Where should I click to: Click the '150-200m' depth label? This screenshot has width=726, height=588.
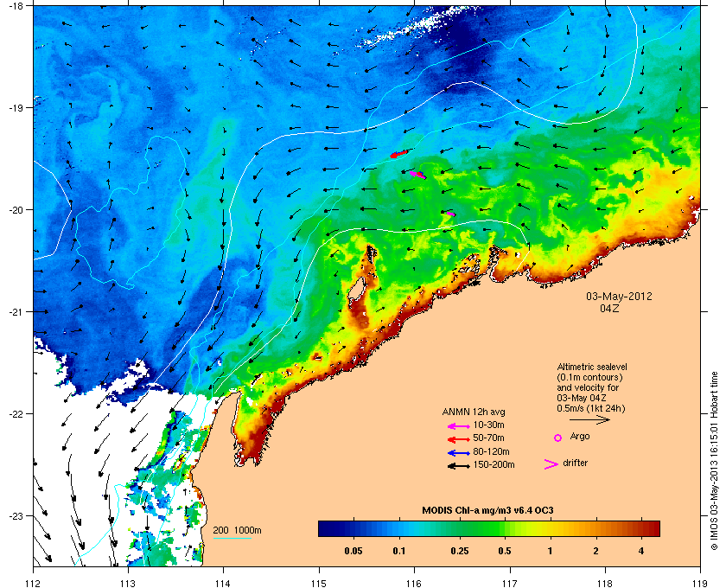point(494,464)
